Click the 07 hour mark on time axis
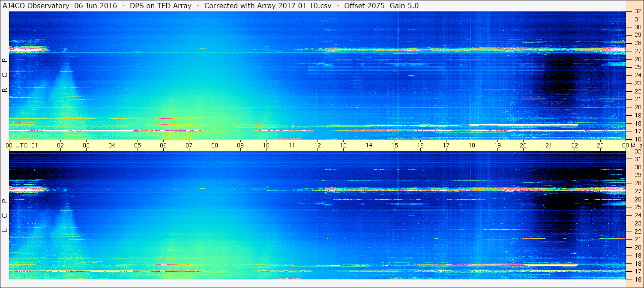The height and width of the screenshot is (288, 644). pos(189,145)
